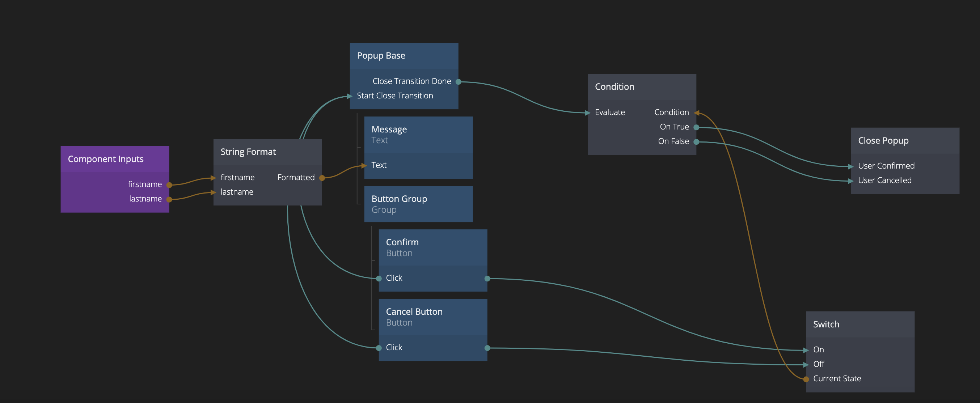
Task: Select the Popup Base node header
Action: (x=404, y=56)
